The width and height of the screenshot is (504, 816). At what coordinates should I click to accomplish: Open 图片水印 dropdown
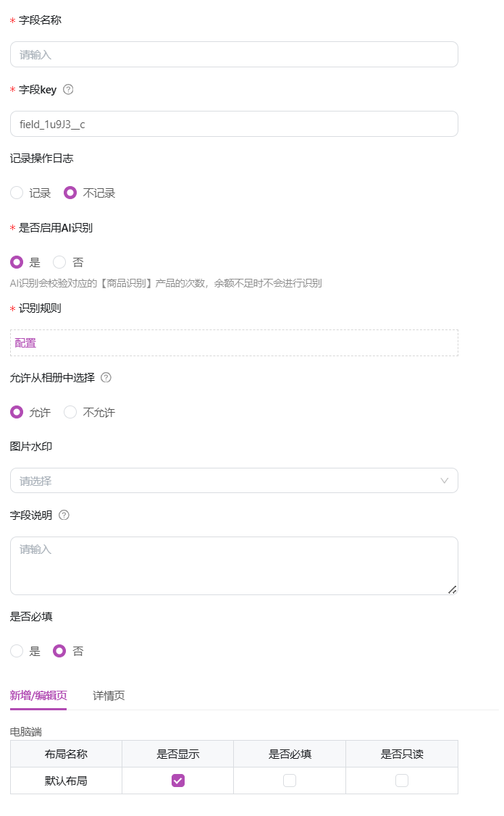pyautogui.click(x=235, y=481)
